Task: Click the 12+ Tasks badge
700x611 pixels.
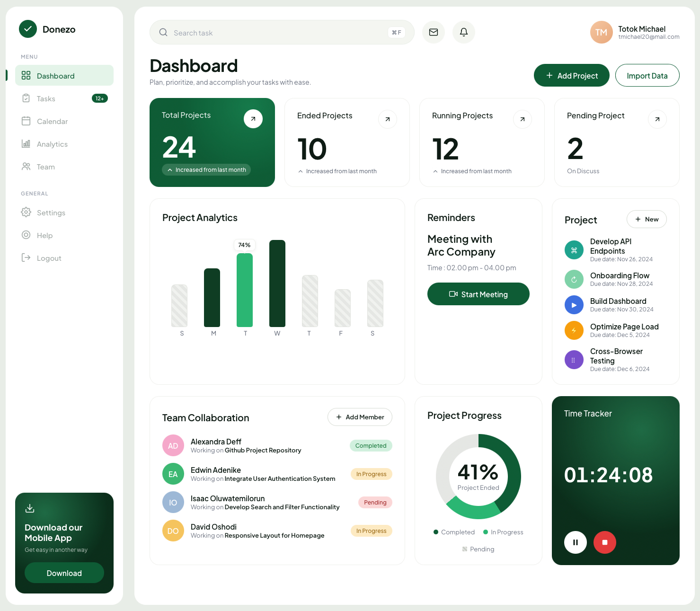Action: pos(100,98)
